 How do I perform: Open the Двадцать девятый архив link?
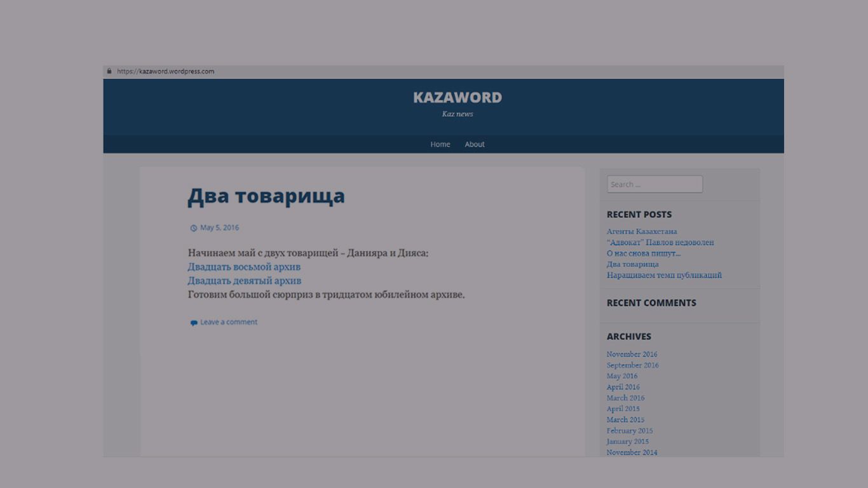coord(245,281)
